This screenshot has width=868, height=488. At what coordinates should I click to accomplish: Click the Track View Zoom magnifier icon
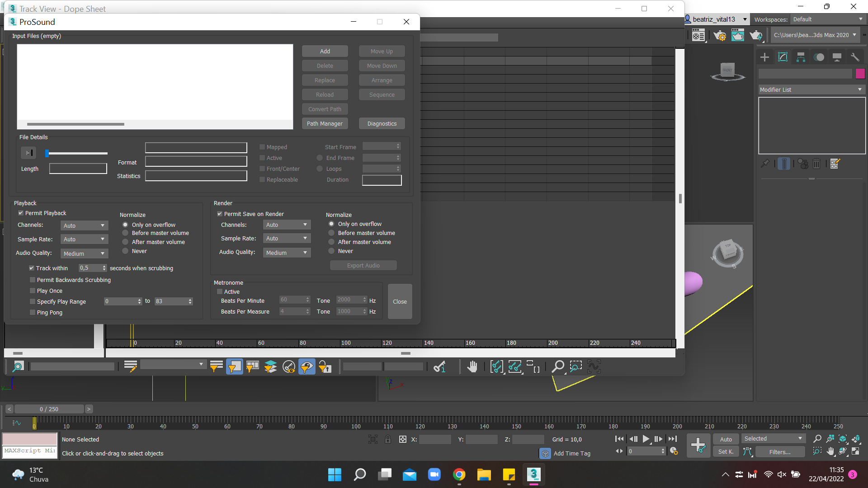click(x=558, y=366)
